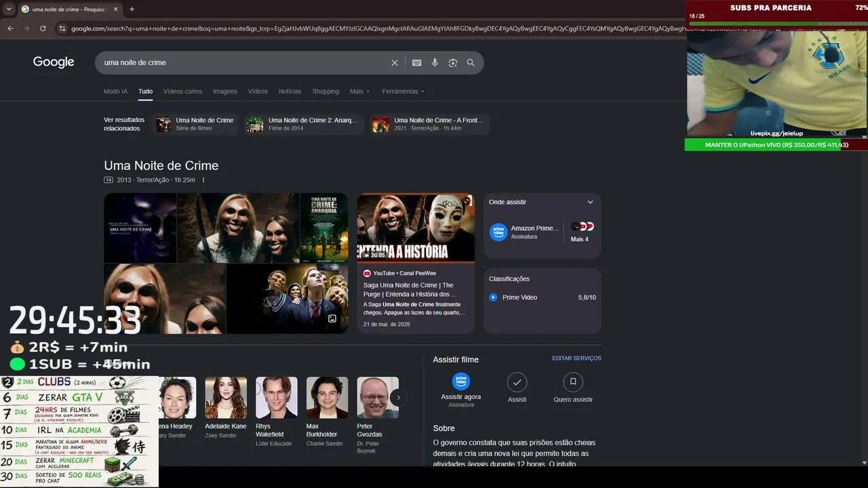Switch to the Imagens tab
The image size is (868, 488).
(225, 91)
